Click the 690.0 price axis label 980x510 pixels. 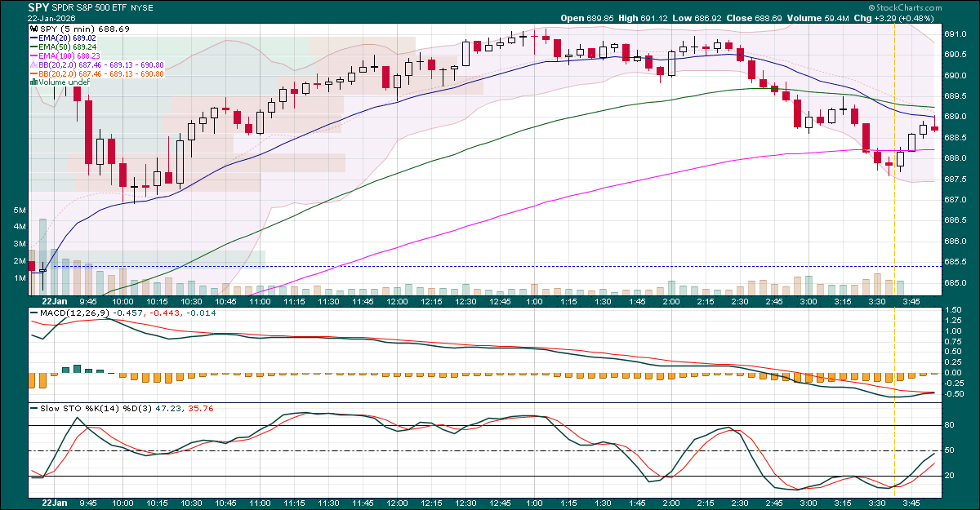tap(955, 76)
